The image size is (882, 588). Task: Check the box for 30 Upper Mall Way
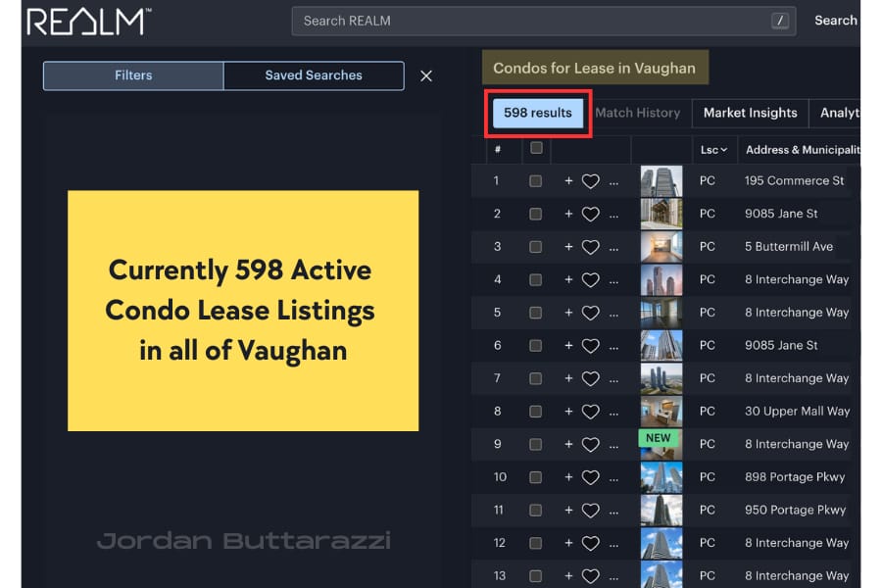pos(535,412)
